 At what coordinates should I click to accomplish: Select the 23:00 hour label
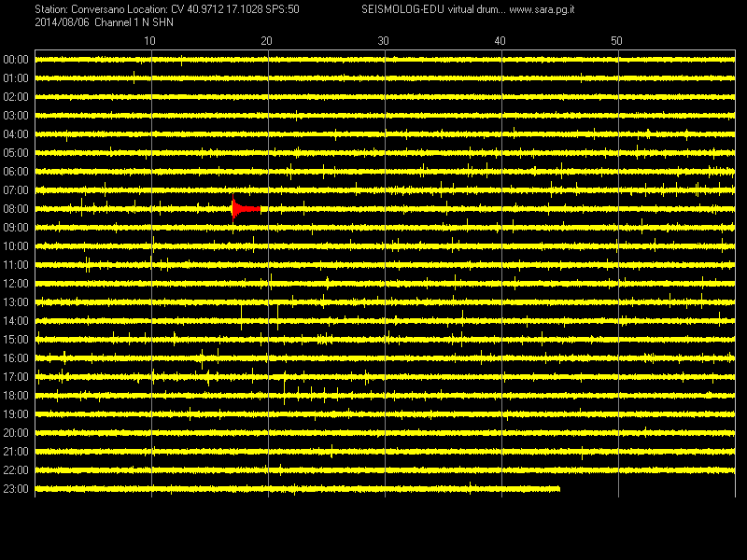16,489
